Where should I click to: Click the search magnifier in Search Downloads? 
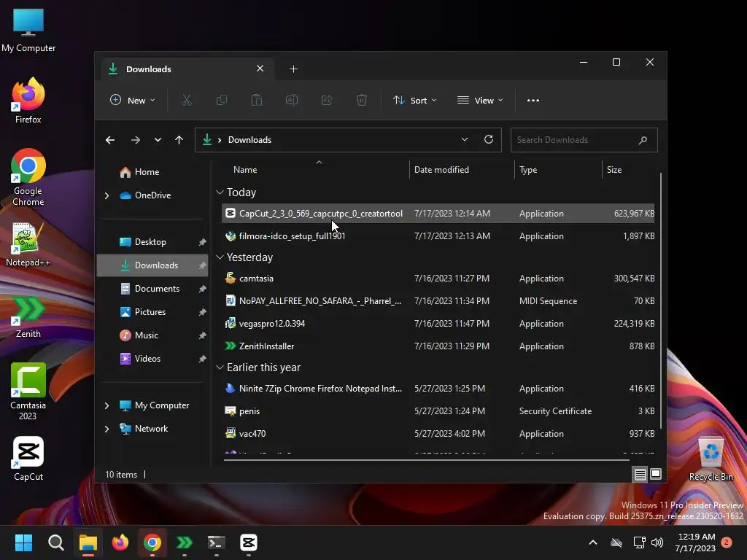coord(643,140)
